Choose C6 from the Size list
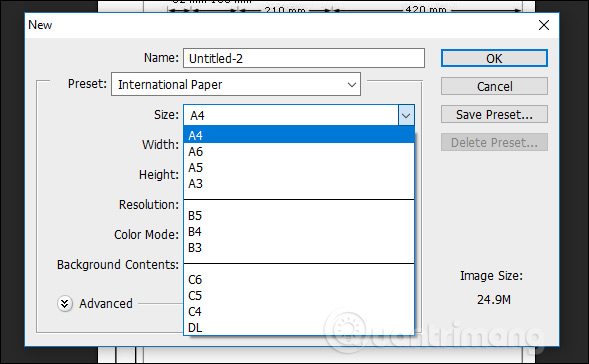 pos(299,280)
